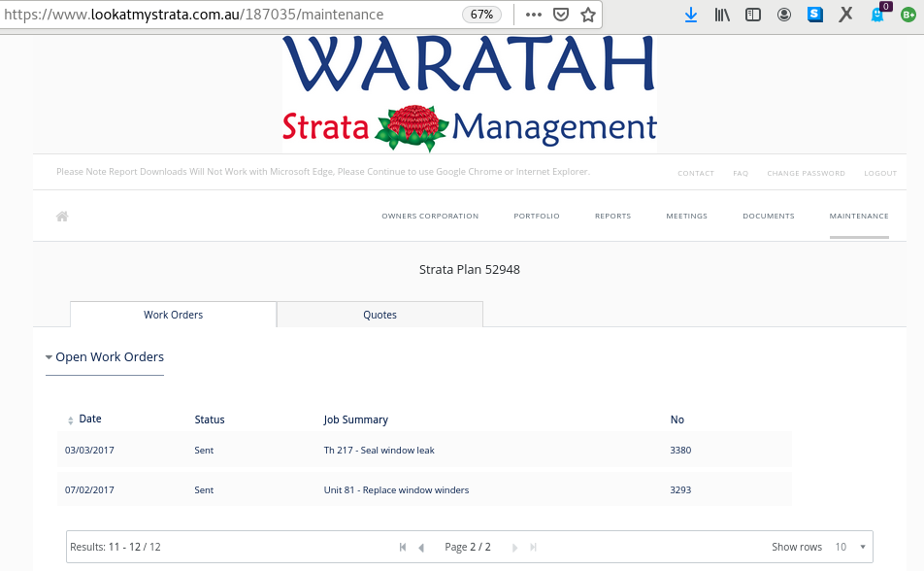Select work order number 3293
The width and height of the screenshot is (924, 571).
(680, 489)
